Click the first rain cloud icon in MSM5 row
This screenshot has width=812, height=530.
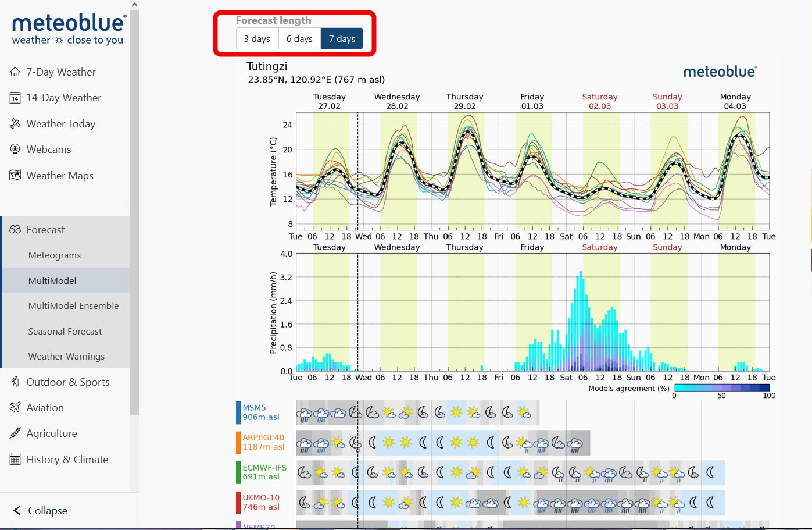pyautogui.click(x=304, y=414)
